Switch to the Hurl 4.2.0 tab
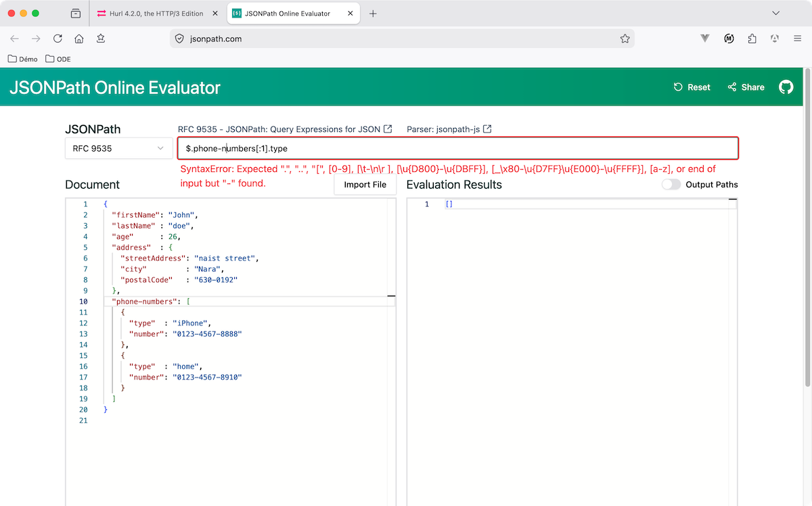 tap(156, 13)
